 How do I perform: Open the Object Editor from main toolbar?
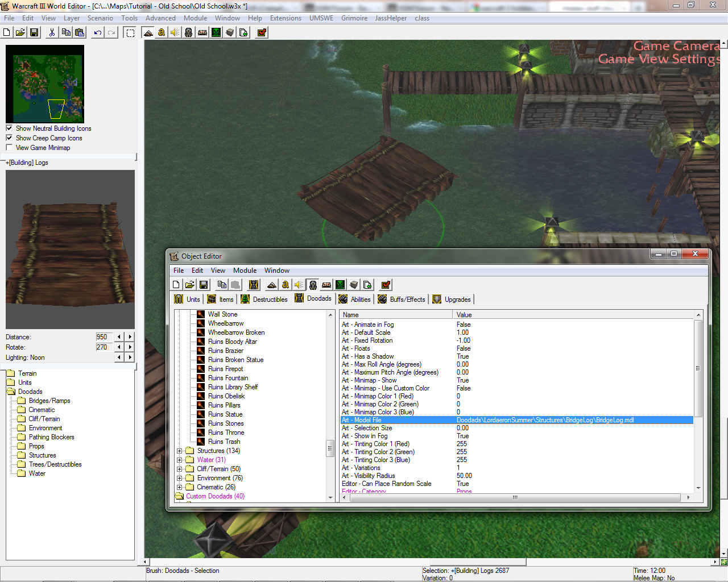click(189, 32)
